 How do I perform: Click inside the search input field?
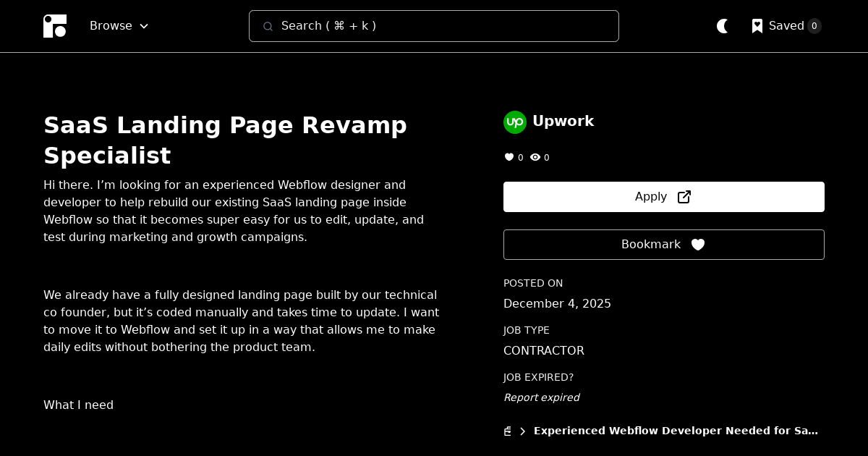434,26
